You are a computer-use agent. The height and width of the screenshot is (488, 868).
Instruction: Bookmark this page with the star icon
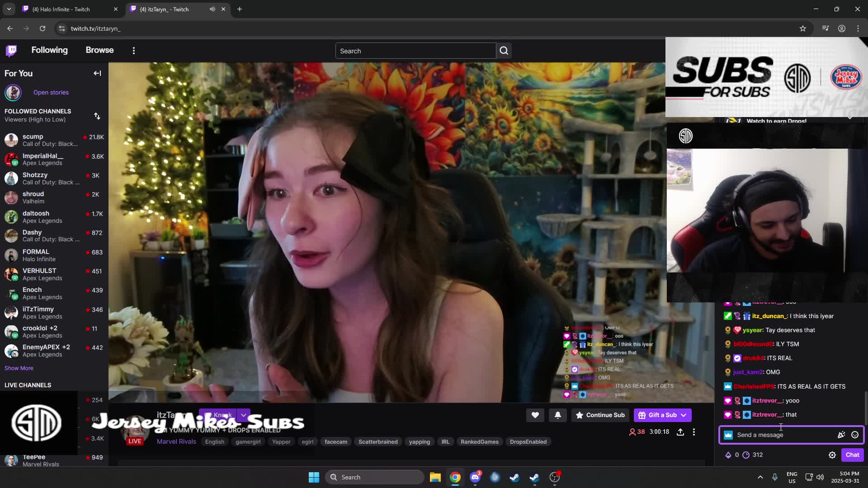click(803, 28)
